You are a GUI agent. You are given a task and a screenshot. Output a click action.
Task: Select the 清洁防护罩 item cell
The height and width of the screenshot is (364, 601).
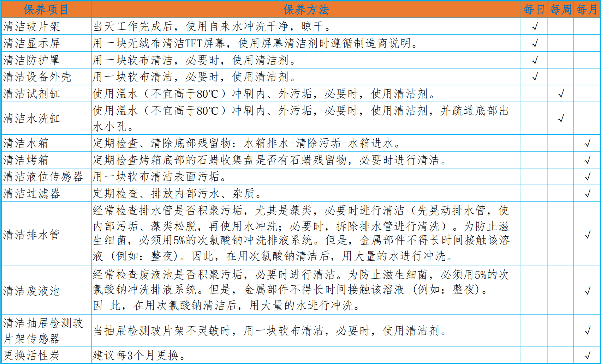(x=46, y=60)
